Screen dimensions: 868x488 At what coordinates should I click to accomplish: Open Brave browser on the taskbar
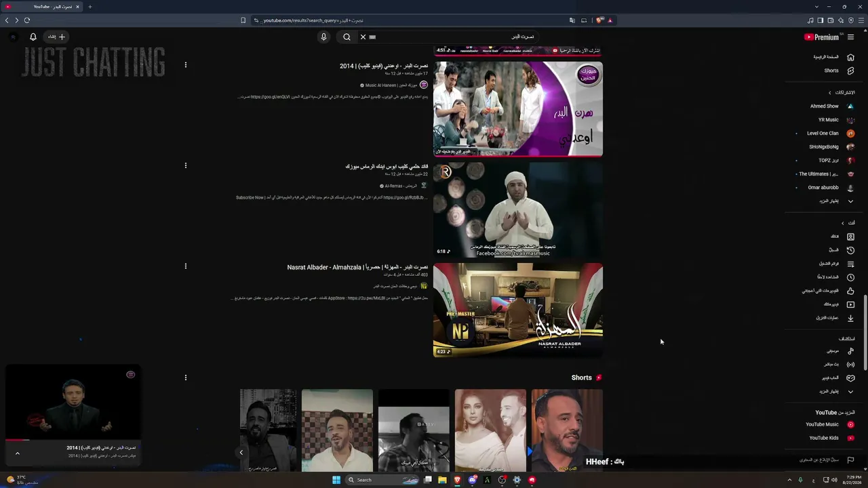click(457, 480)
